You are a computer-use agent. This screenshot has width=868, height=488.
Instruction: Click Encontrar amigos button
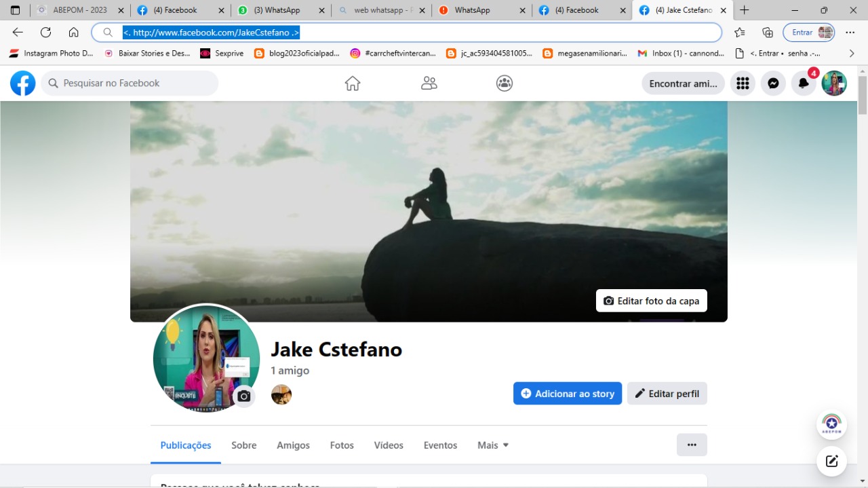tap(684, 83)
